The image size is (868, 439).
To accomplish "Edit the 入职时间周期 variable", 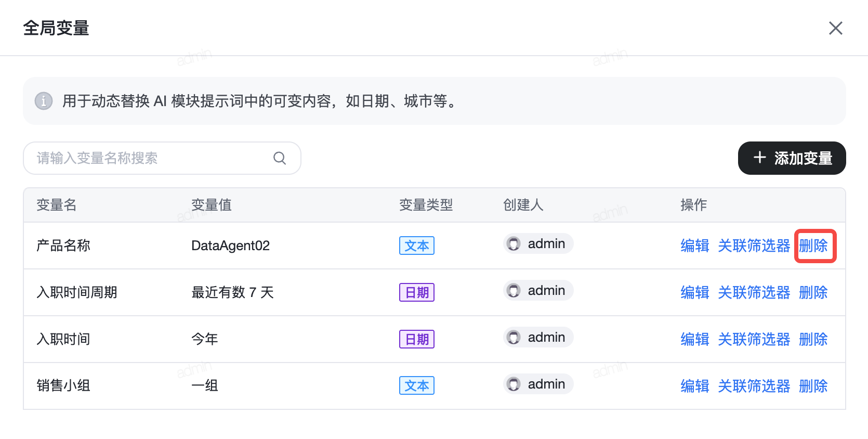I will point(694,292).
